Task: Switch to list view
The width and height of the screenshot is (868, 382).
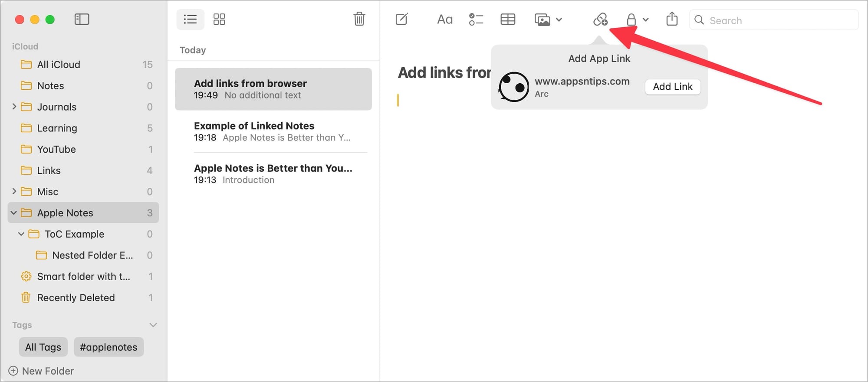Action: [190, 20]
